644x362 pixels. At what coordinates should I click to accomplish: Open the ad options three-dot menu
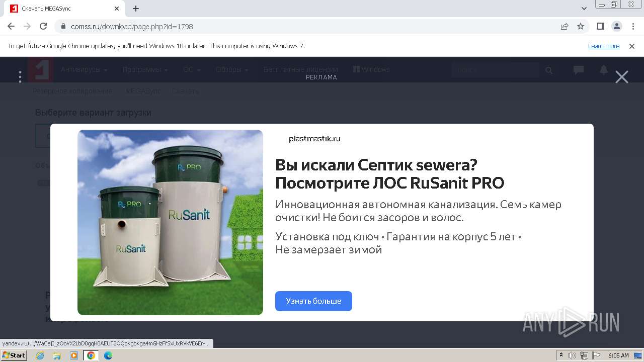[20, 77]
